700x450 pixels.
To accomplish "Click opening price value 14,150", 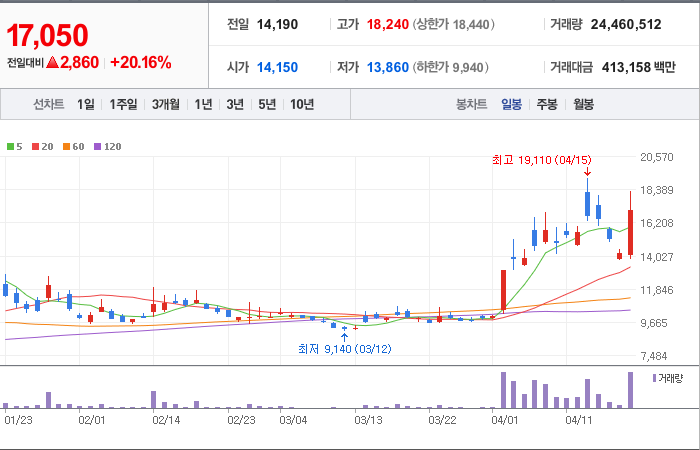I will (277, 67).
